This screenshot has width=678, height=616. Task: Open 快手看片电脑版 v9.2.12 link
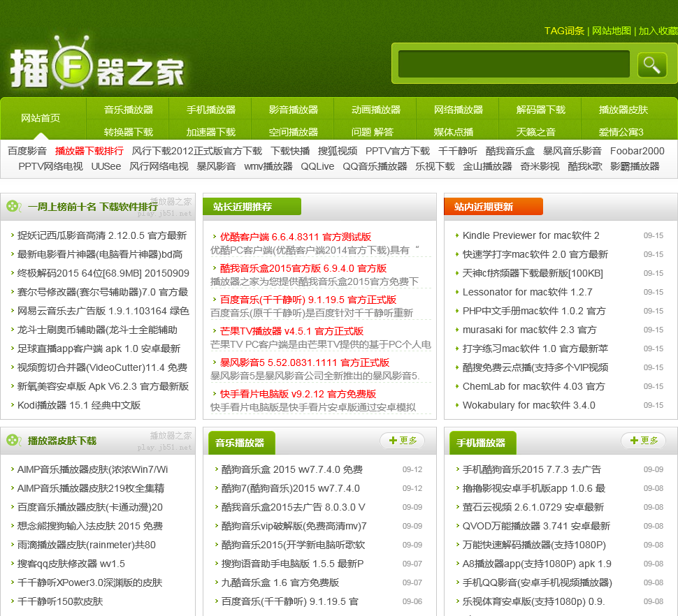click(x=298, y=394)
